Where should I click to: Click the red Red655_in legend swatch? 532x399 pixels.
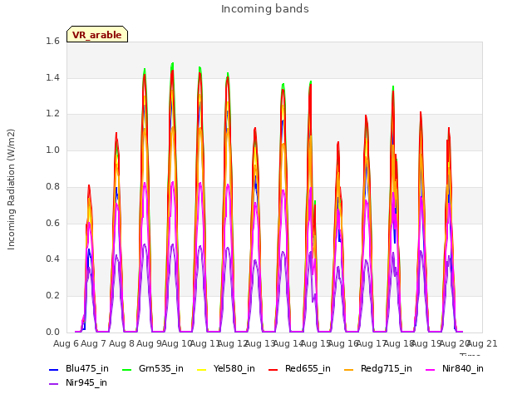[x=273, y=369]
